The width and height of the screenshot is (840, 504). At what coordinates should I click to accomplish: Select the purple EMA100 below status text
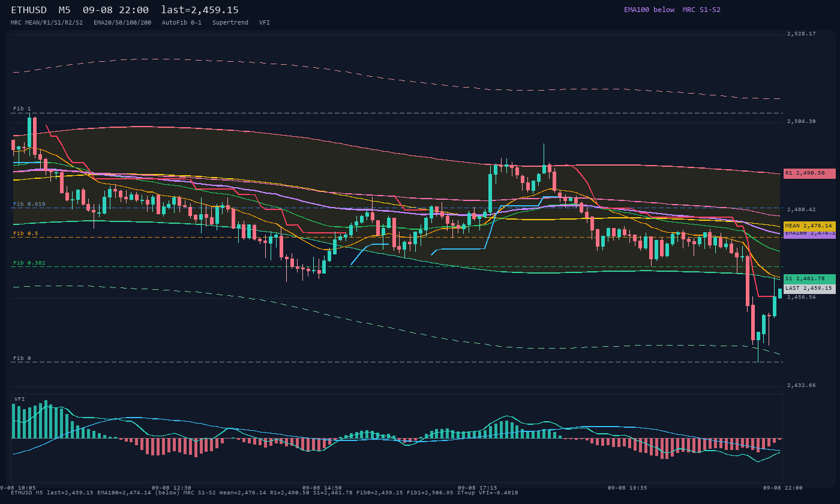649,10
